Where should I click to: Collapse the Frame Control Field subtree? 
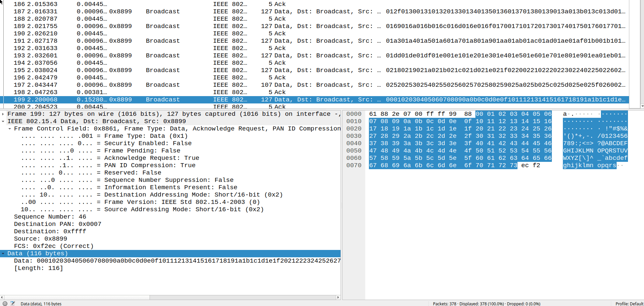(x=10, y=129)
